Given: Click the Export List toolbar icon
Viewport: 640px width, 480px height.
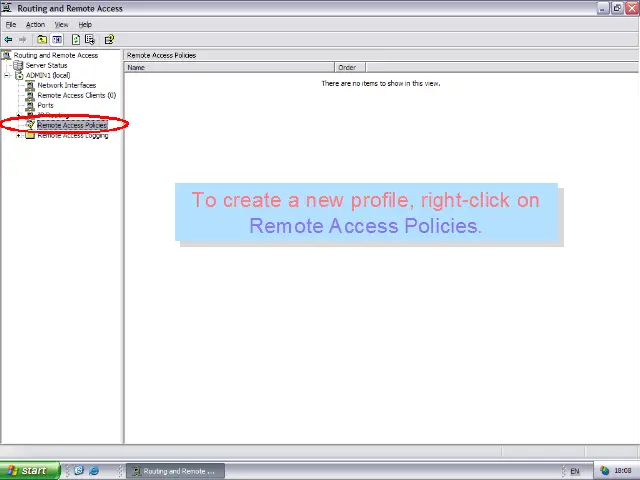Looking at the screenshot, I should coord(90,40).
